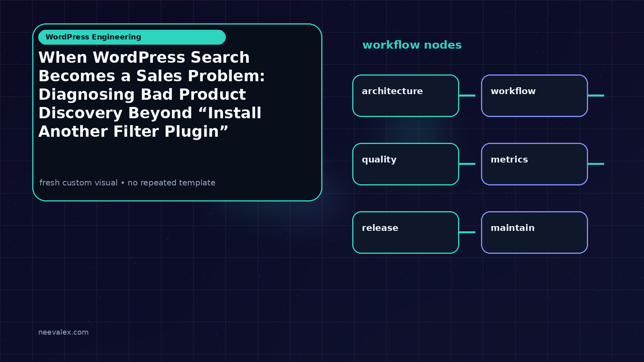Click the workflow nodes heading
Image resolution: width=644 pixels, height=362 pixels.
(412, 45)
